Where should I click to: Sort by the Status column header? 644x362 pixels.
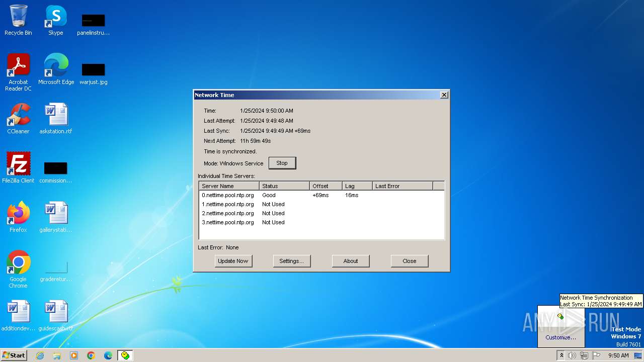pyautogui.click(x=284, y=186)
